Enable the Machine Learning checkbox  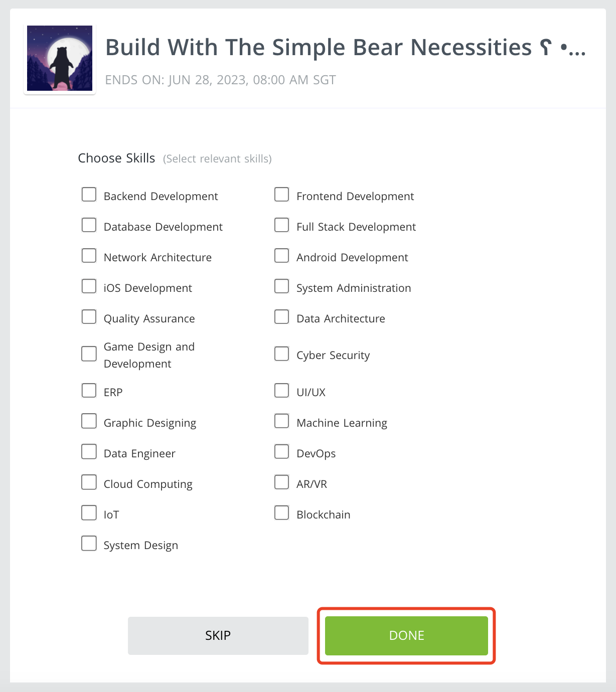click(x=281, y=421)
